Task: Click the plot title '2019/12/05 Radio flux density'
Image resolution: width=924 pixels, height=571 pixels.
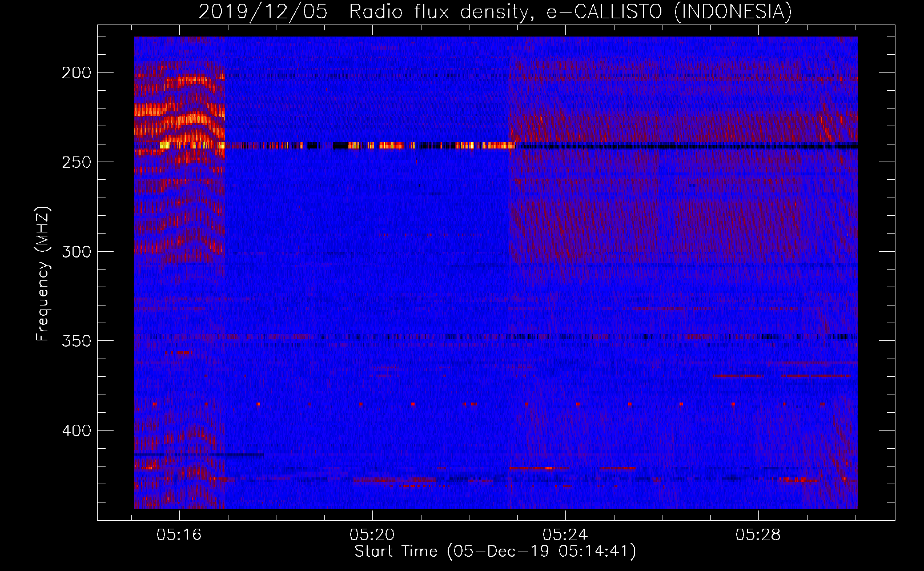Action: point(496,12)
